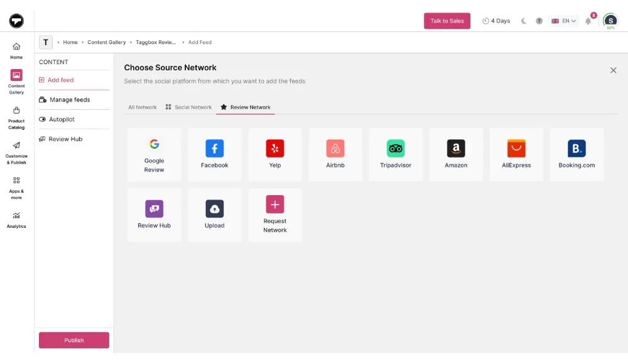Select Facebook review network
628x364 pixels.
point(215,154)
